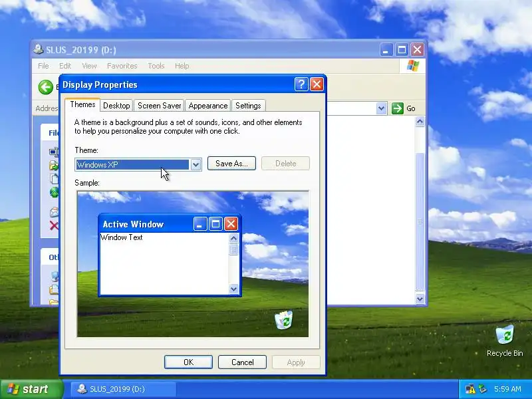Open the Screen Saver tab
This screenshot has height=399, width=532.
point(159,106)
